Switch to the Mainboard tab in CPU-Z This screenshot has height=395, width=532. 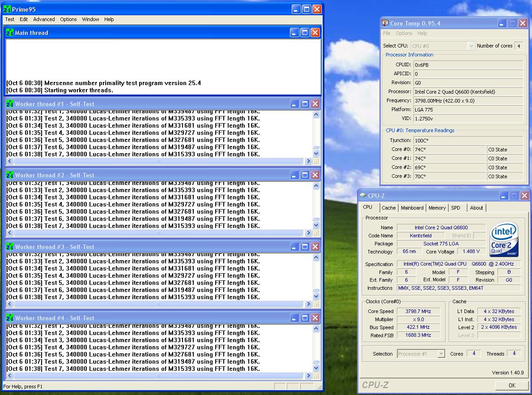point(412,208)
